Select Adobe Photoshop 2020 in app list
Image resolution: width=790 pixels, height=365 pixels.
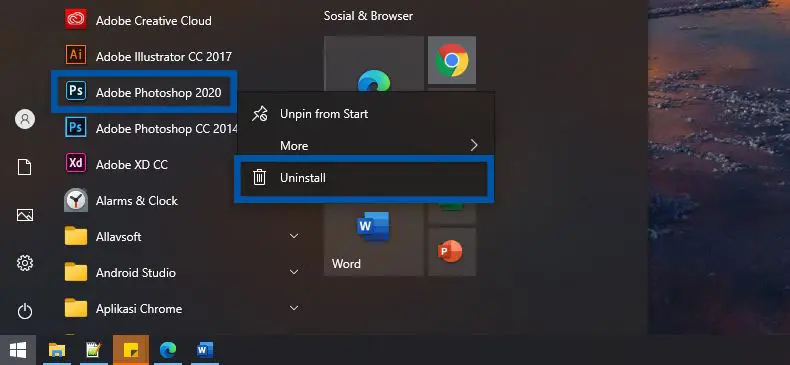click(x=144, y=92)
